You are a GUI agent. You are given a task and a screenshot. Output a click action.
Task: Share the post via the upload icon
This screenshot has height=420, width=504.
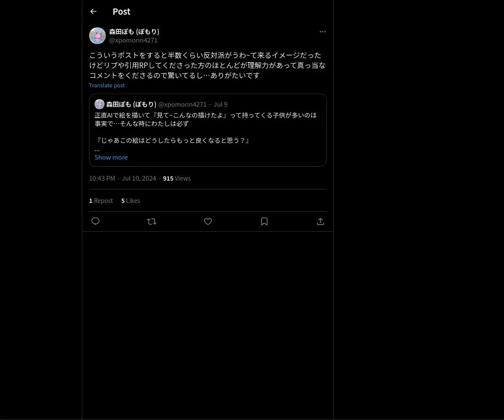[320, 221]
